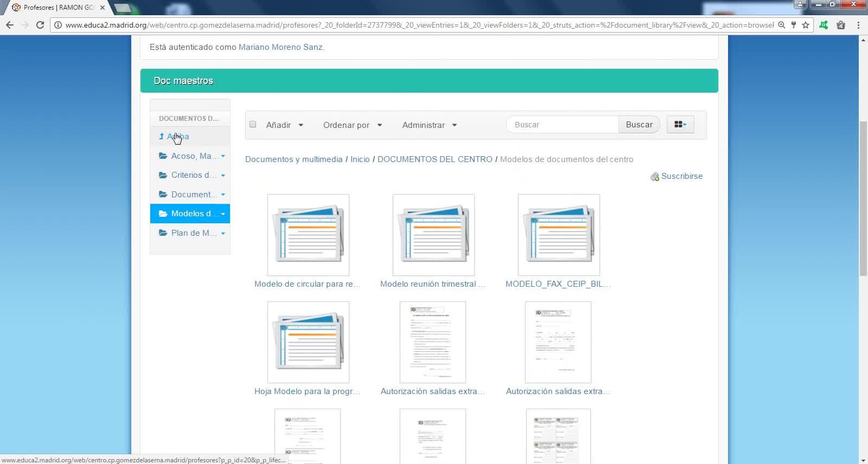868x464 pixels.
Task: Open the shopping bag extension icon
Action: point(841,25)
